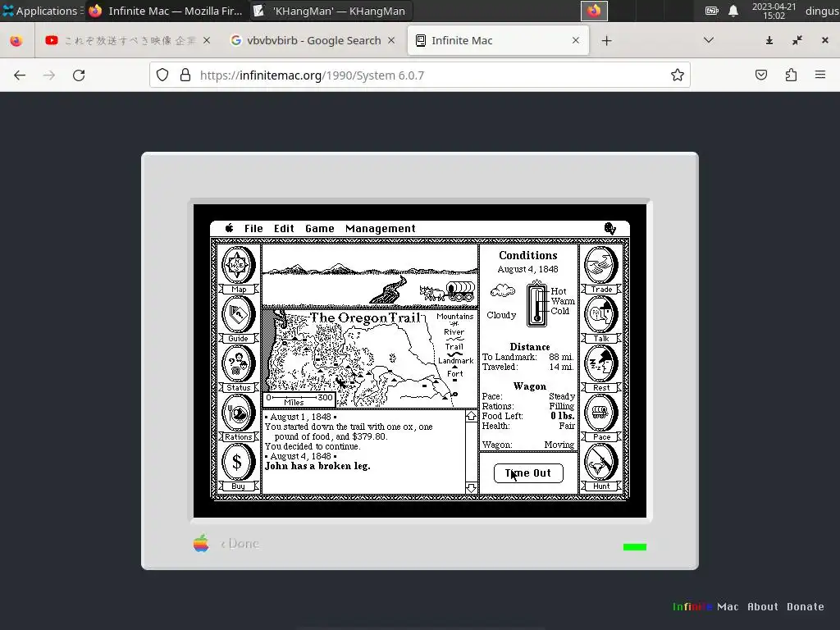Click the site security padlock icon

pyautogui.click(x=185, y=75)
